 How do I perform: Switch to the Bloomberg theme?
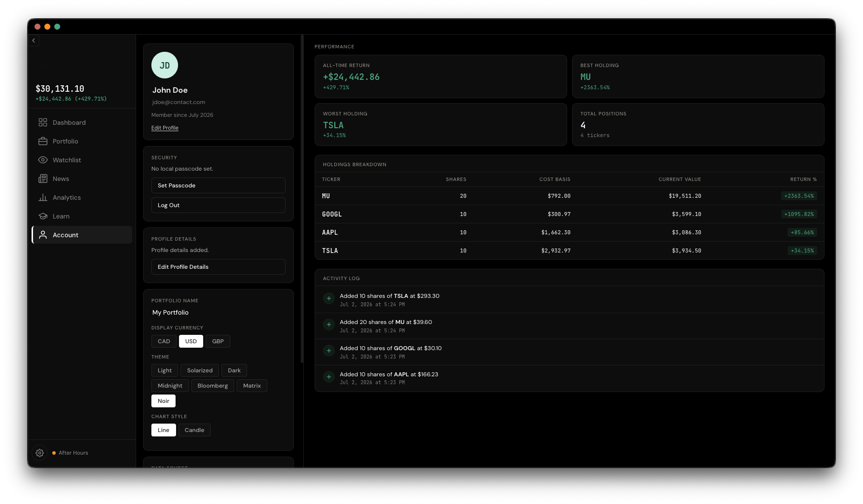[x=213, y=386]
